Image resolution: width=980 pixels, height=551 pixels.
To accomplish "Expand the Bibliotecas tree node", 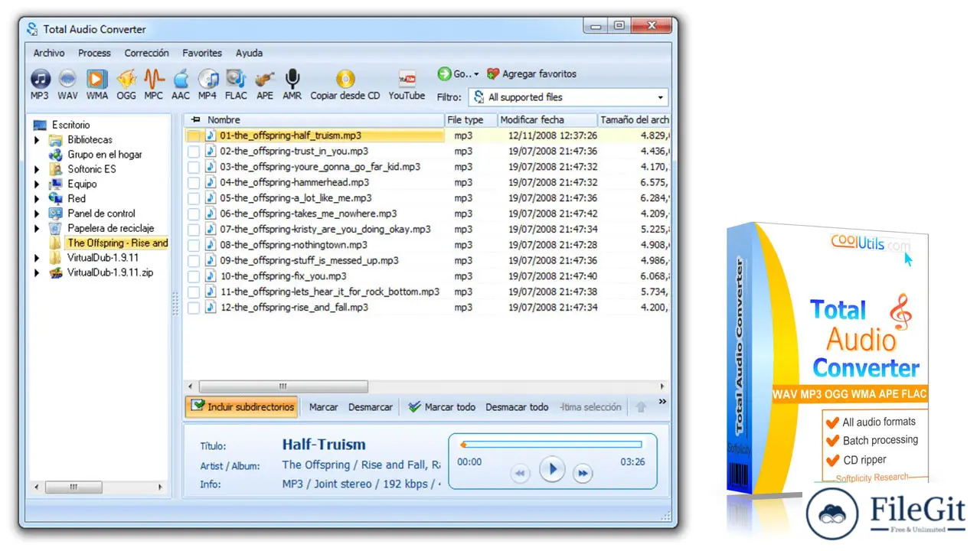I will click(x=37, y=140).
